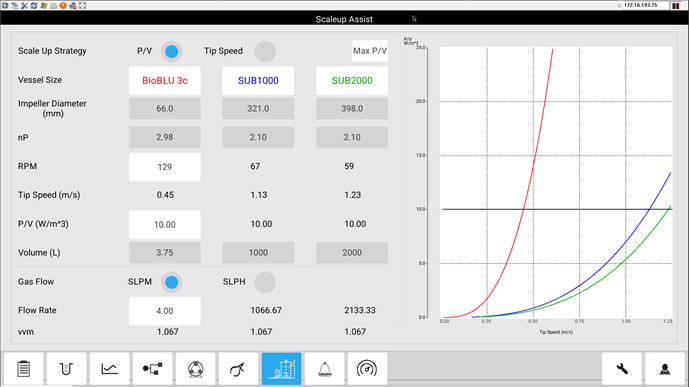Click the volume 2000 box
Viewport: 689px width, 387px height.
click(352, 253)
